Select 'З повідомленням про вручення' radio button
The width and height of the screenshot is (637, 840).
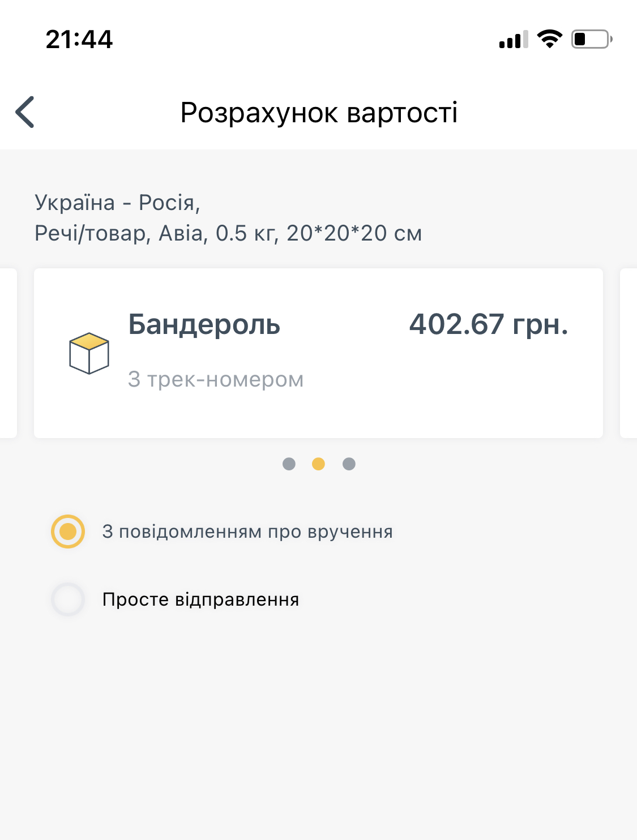(68, 532)
